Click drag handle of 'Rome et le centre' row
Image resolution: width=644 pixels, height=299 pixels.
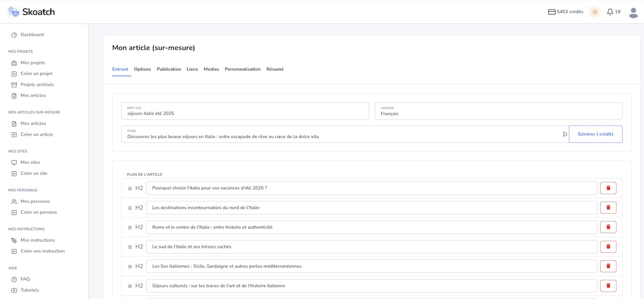pyautogui.click(x=130, y=227)
